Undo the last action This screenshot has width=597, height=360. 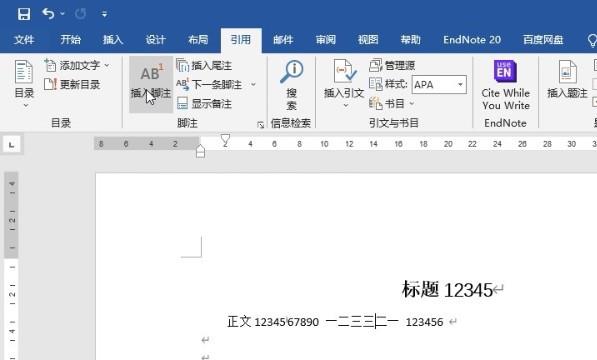[48, 14]
